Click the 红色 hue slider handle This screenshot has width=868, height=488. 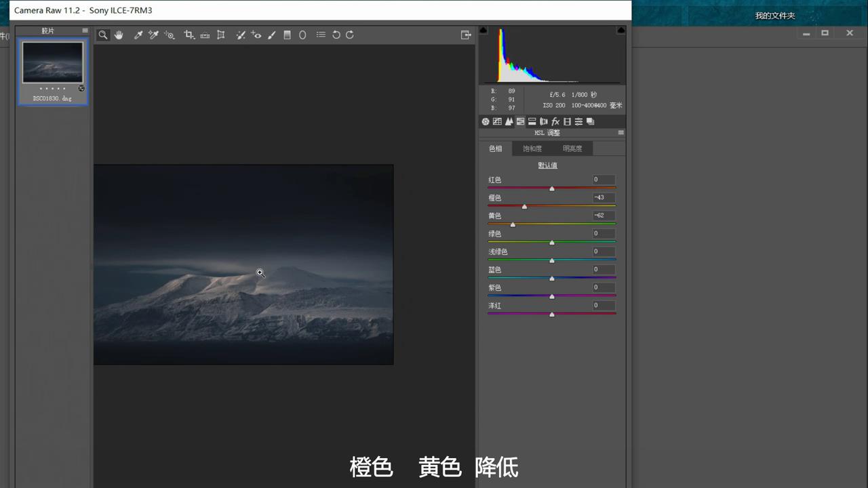[x=552, y=188]
